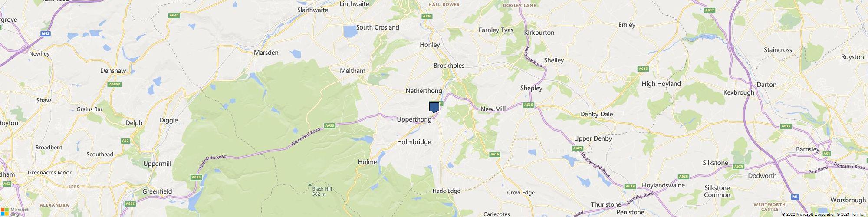Click the A637 road shield

click(710, 10)
